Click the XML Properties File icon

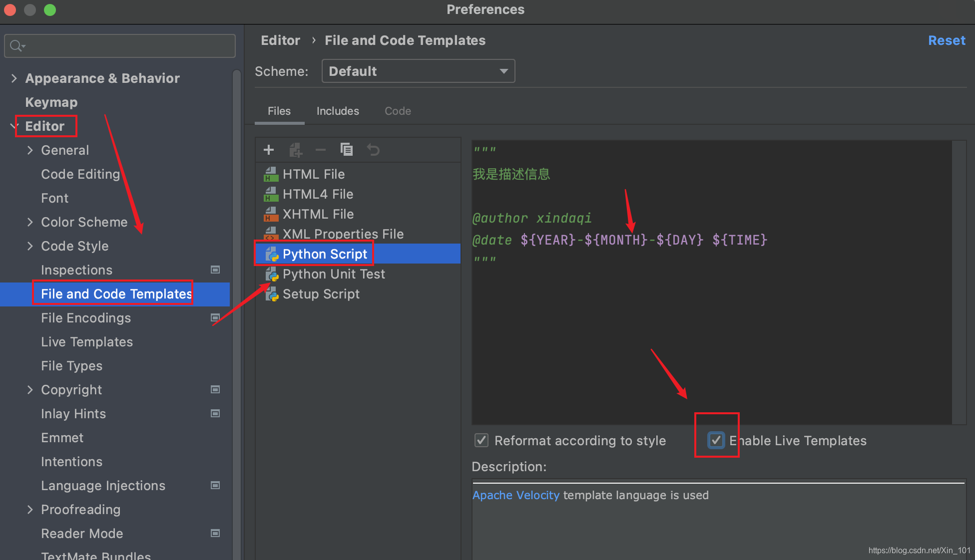271,234
